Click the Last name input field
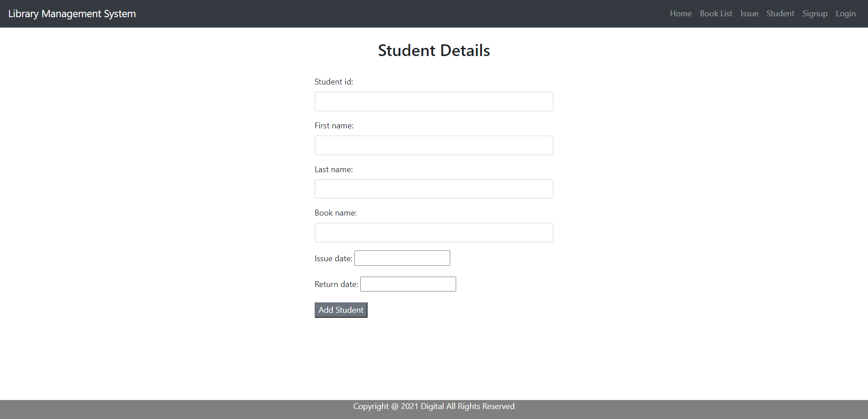 coord(433,188)
